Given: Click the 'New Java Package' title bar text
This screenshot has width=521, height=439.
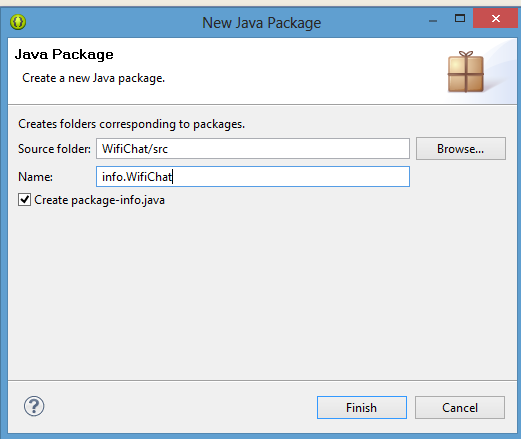Looking at the screenshot, I should 262,23.
